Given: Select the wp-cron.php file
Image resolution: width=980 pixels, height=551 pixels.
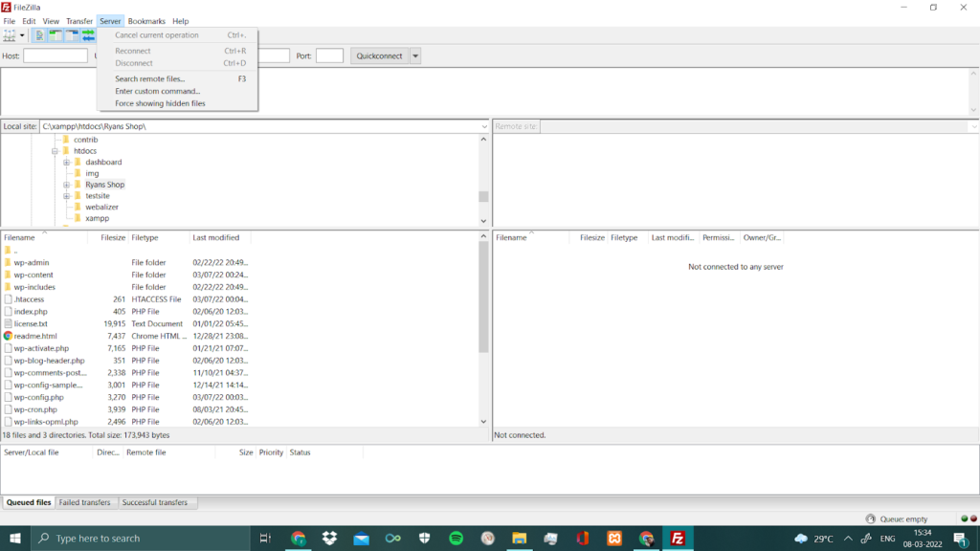Looking at the screenshot, I should pyautogui.click(x=35, y=409).
